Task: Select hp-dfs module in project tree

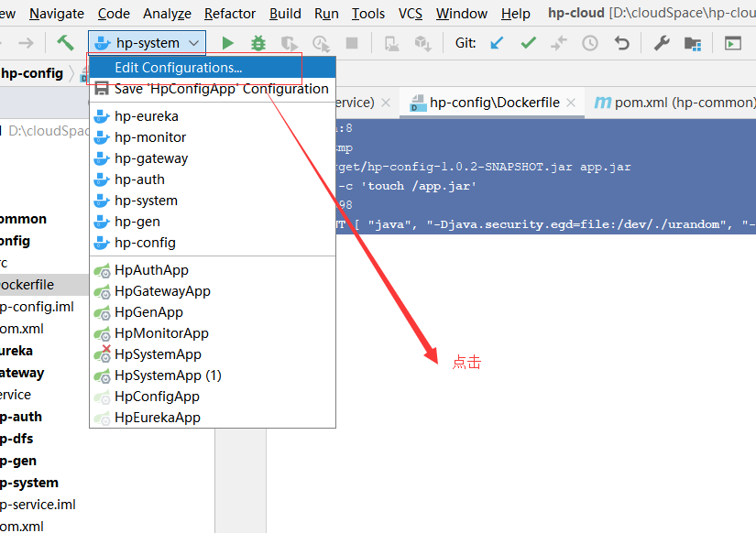Action: [16, 439]
